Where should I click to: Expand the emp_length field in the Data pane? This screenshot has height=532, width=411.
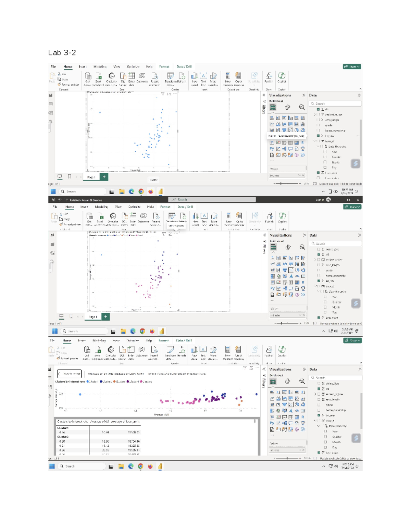(322, 120)
